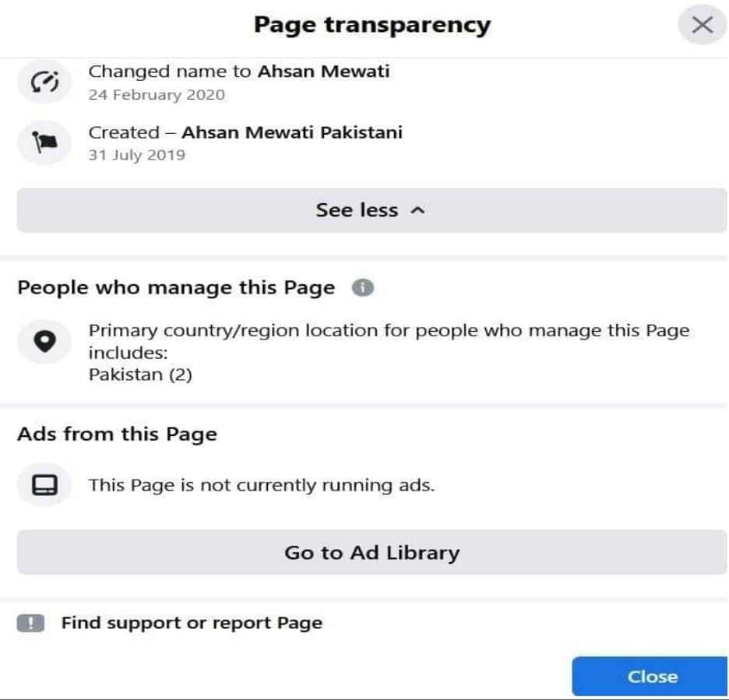Click the info icon beside People who manage

pos(363,288)
